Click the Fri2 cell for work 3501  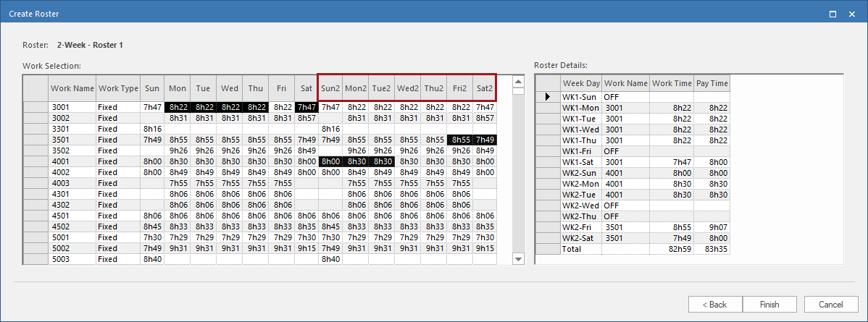point(459,140)
